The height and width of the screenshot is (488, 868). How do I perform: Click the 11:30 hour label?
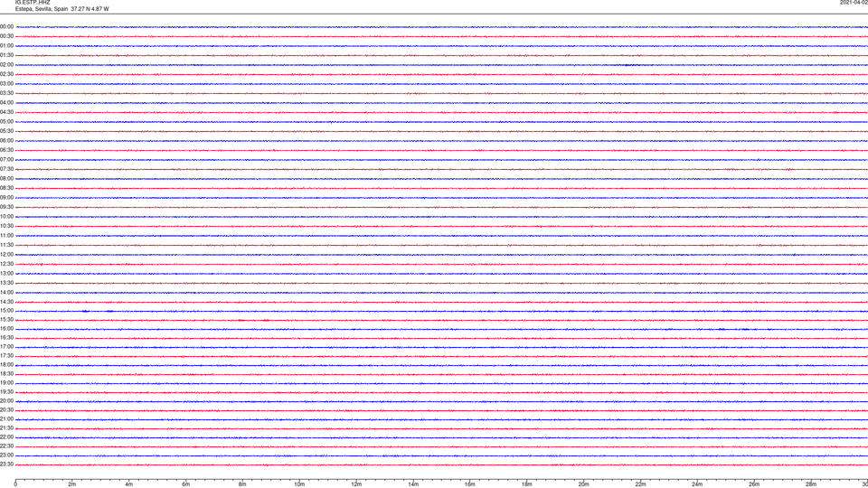click(6, 245)
